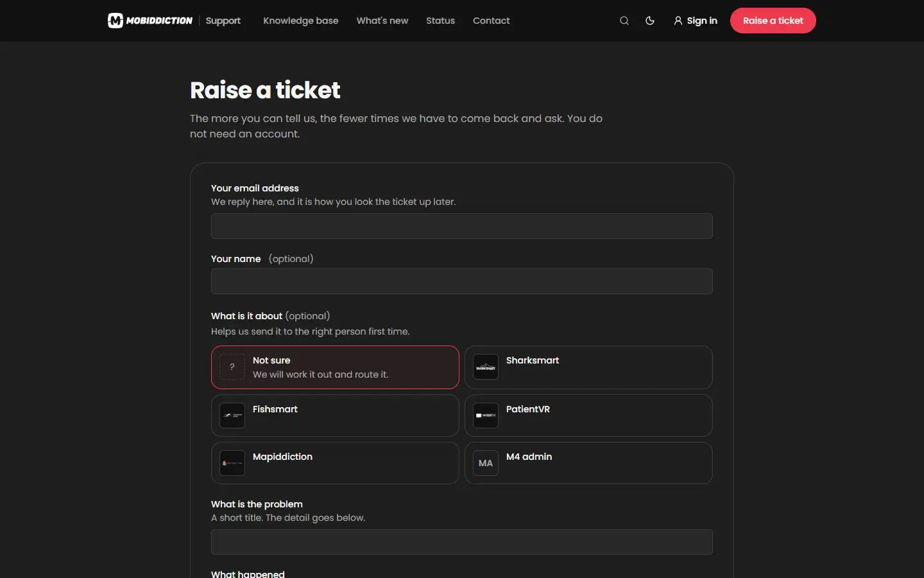Open the Status page link
The image size is (924, 578).
440,21
